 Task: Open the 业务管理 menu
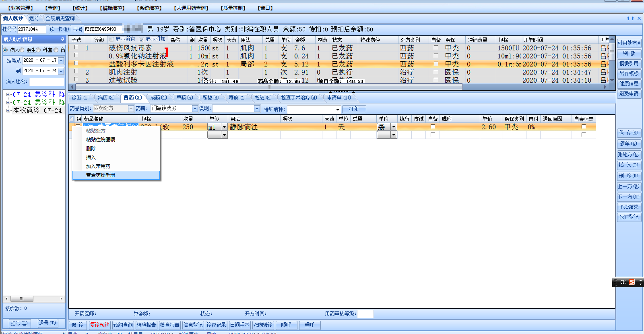coord(21,8)
